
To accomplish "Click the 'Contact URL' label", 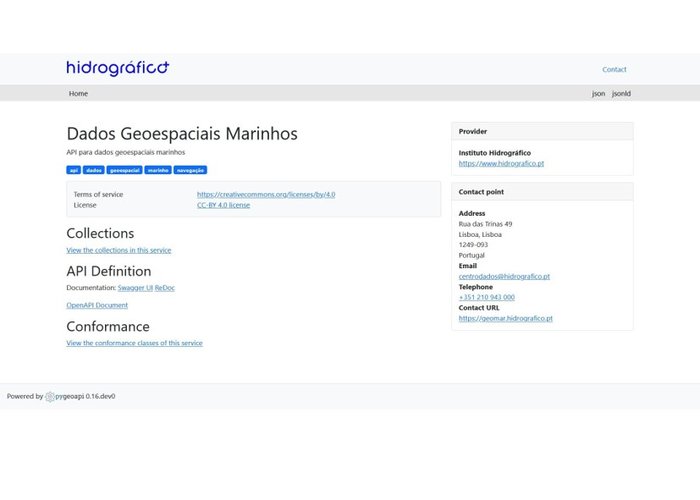I will (479, 308).
